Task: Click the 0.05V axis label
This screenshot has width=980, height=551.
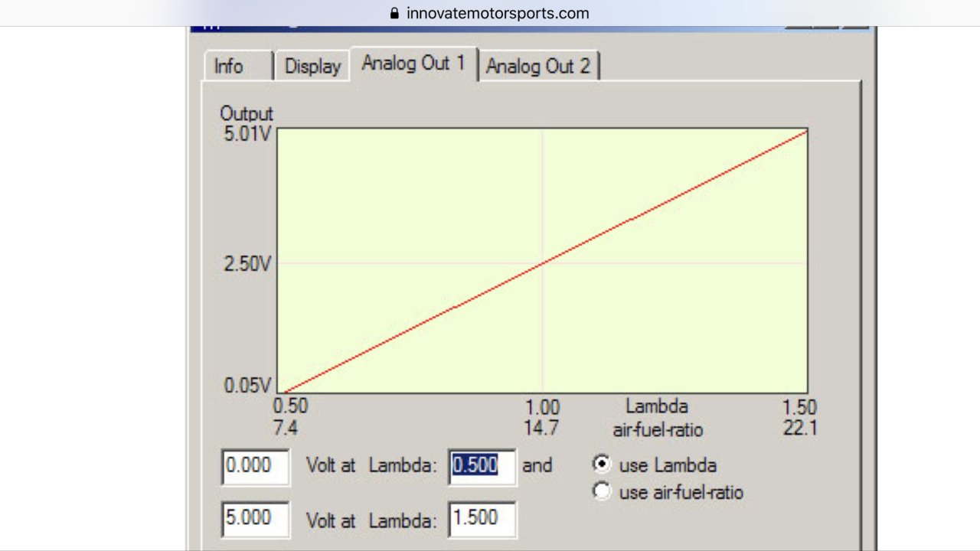Action: tap(247, 386)
